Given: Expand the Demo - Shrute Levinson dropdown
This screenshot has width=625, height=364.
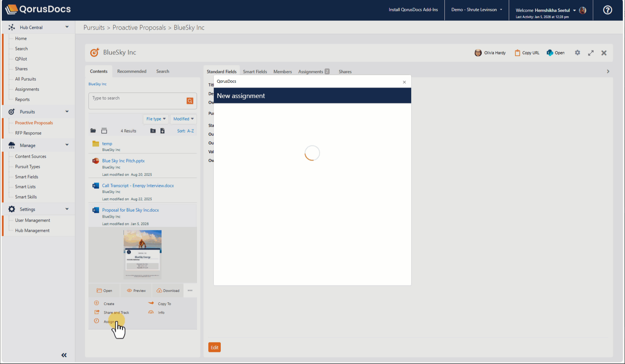Looking at the screenshot, I should [x=477, y=10].
